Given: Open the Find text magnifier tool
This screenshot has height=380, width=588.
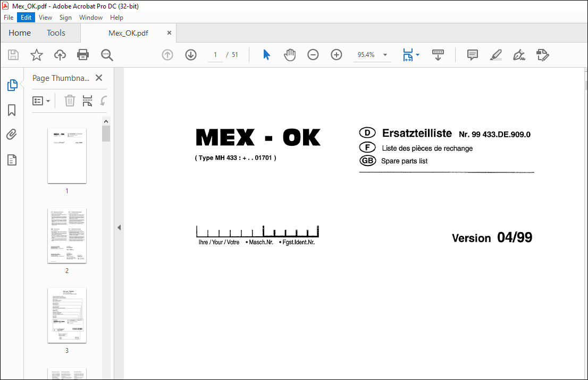Looking at the screenshot, I should [x=107, y=55].
